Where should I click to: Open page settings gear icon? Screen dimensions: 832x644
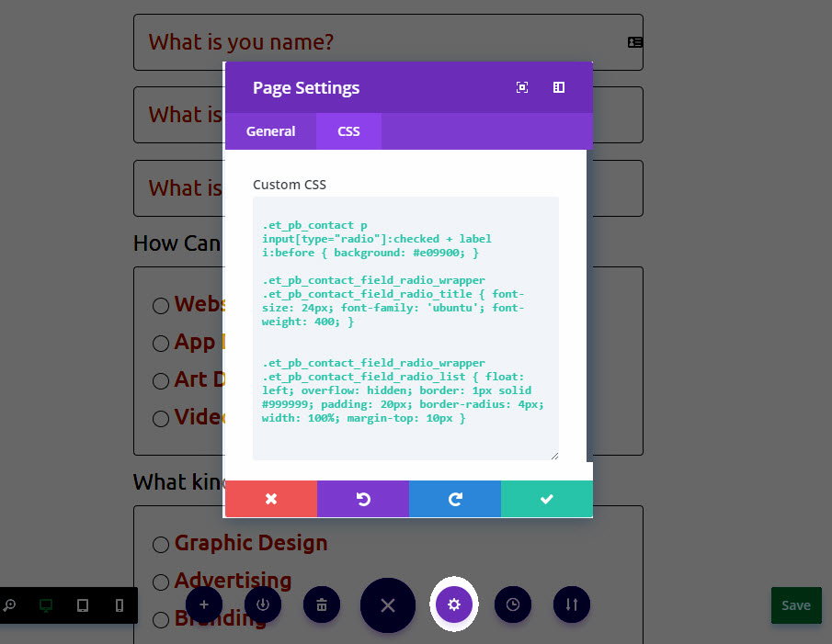tap(454, 604)
